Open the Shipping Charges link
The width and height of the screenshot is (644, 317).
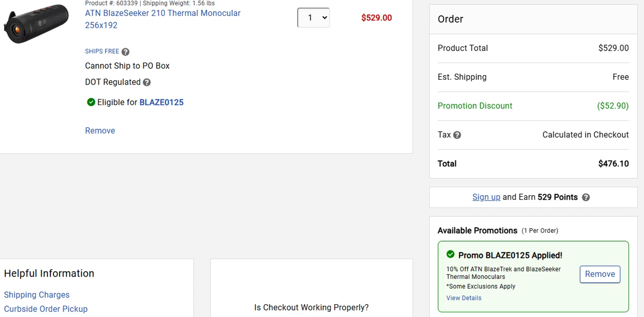point(36,295)
